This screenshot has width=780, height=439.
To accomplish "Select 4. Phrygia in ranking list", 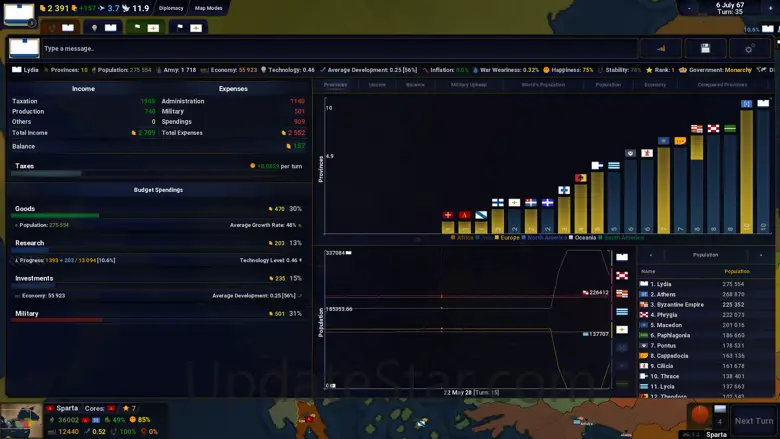I will coord(706,315).
